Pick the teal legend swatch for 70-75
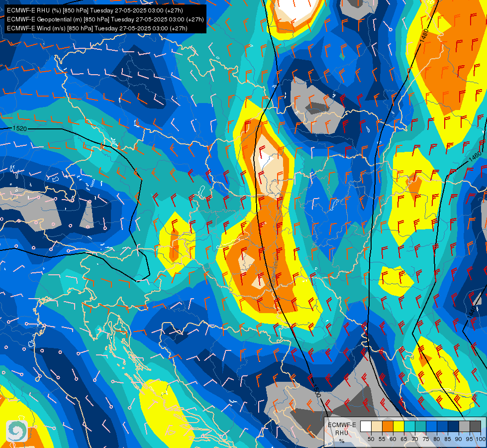This screenshot has height=448, width=487. click(x=420, y=426)
